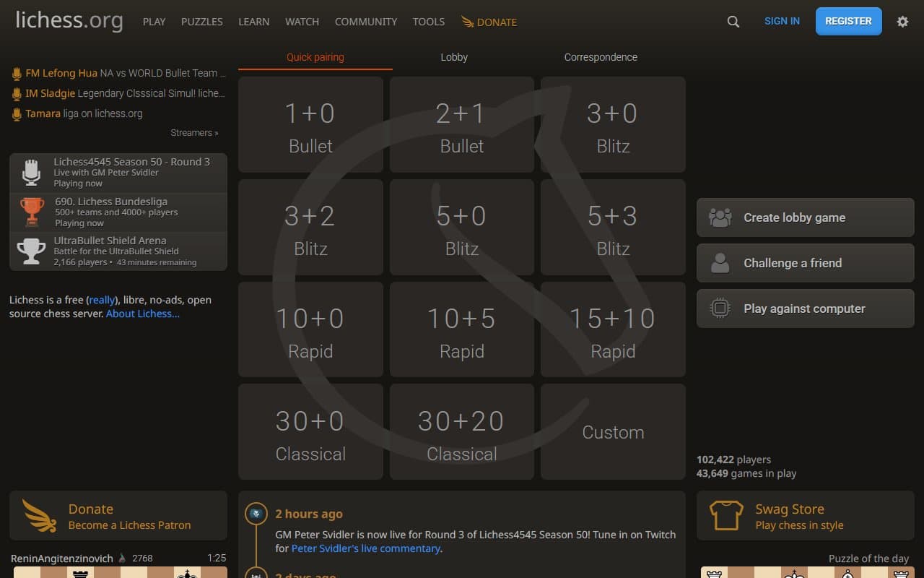The width and height of the screenshot is (924, 578).
Task: Click the (really) link
Action: 102,300
